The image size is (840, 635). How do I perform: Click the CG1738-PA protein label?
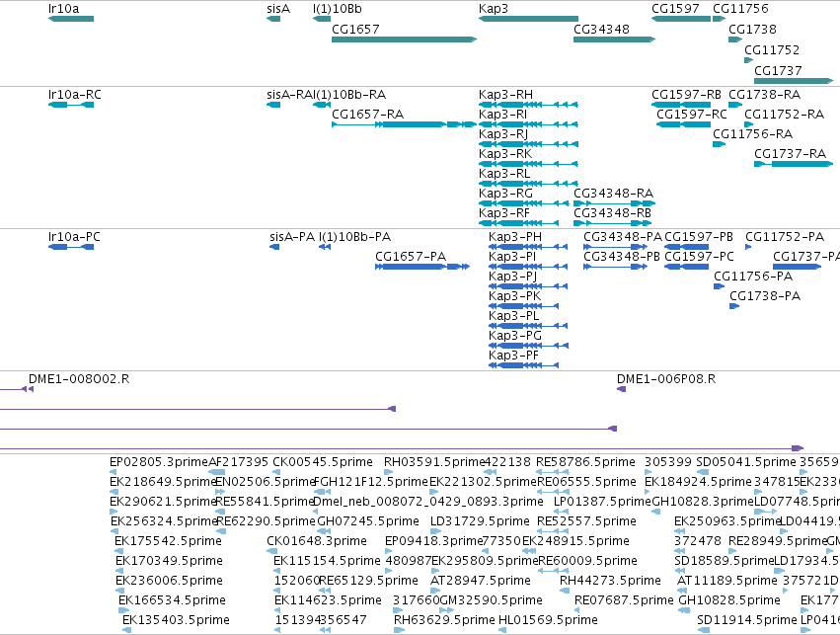[765, 296]
